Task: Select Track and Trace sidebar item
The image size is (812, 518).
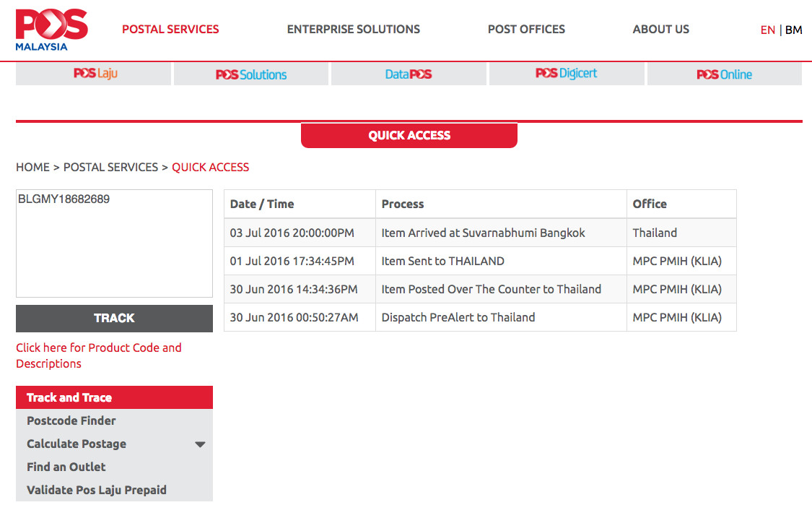Action: coord(115,397)
